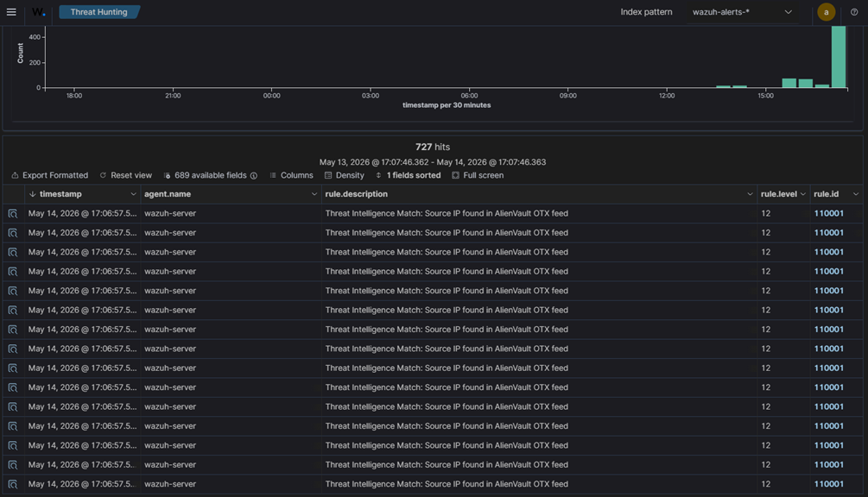Screen dimensions: 868x497
Task: Click the rule.level column header label
Action: 779,194
